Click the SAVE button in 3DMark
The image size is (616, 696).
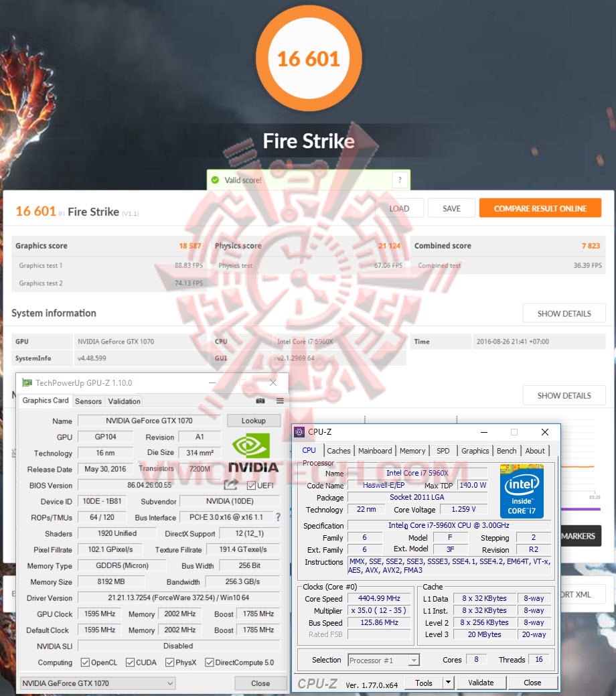click(451, 208)
